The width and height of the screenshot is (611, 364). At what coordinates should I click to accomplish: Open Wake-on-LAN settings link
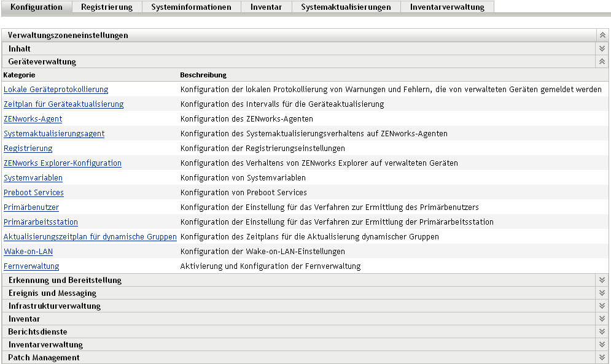tap(28, 252)
